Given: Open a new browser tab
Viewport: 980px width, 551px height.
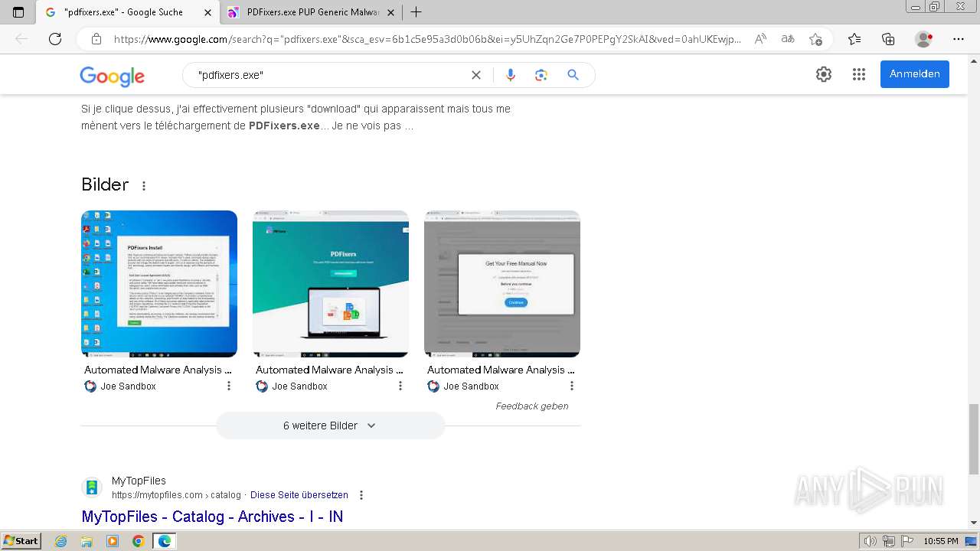Looking at the screenshot, I should [416, 12].
